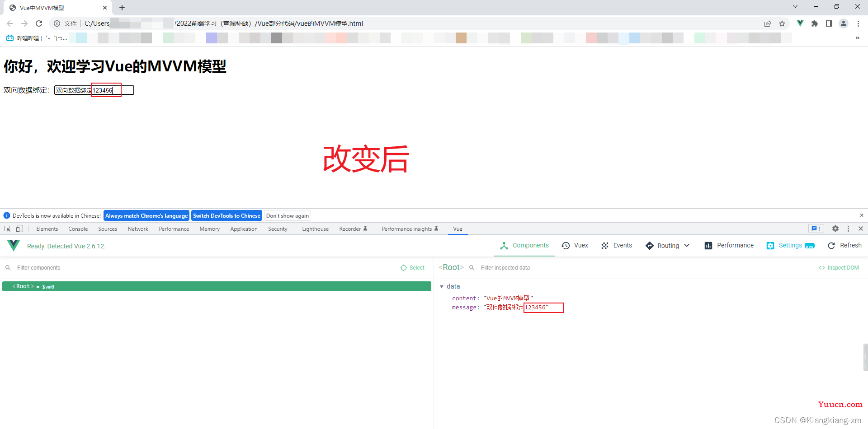Click the Vue devtools Refresh button
Screen dimensions: 868x429
(x=844, y=246)
